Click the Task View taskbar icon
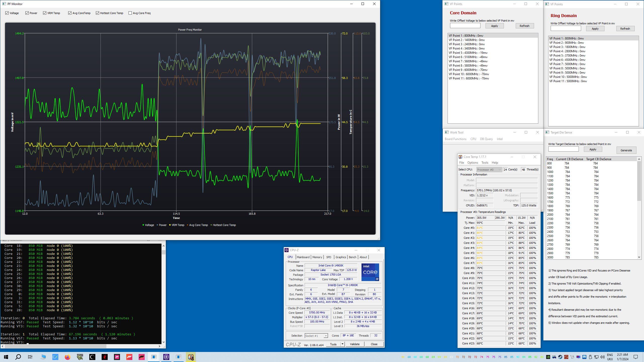The width and height of the screenshot is (644, 362). pyautogui.click(x=30, y=357)
